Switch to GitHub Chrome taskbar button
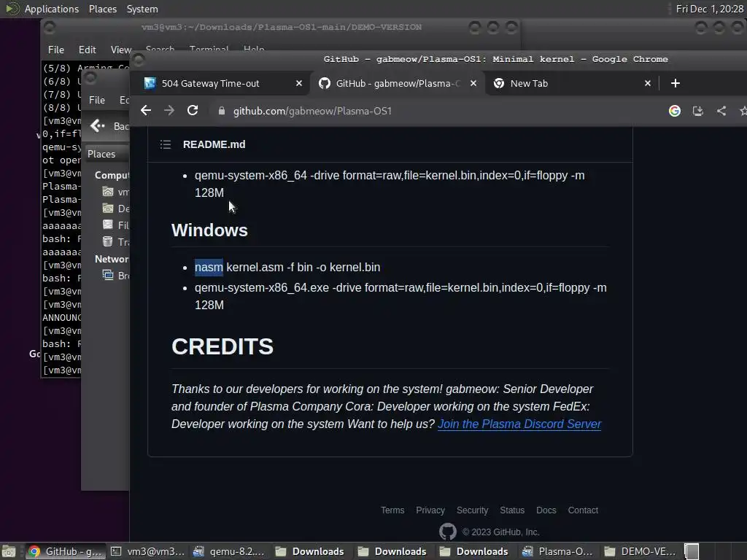747x560 pixels. pos(64,551)
